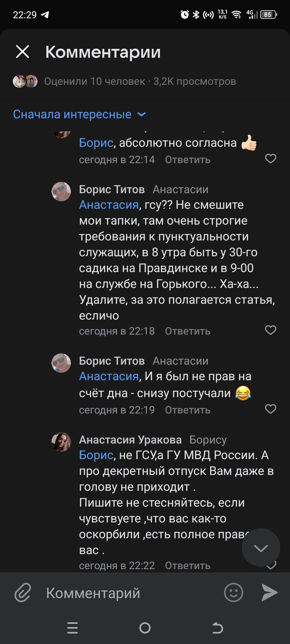Tap the Android back navigation arrow
This screenshot has height=644, width=290.
coord(218,628)
